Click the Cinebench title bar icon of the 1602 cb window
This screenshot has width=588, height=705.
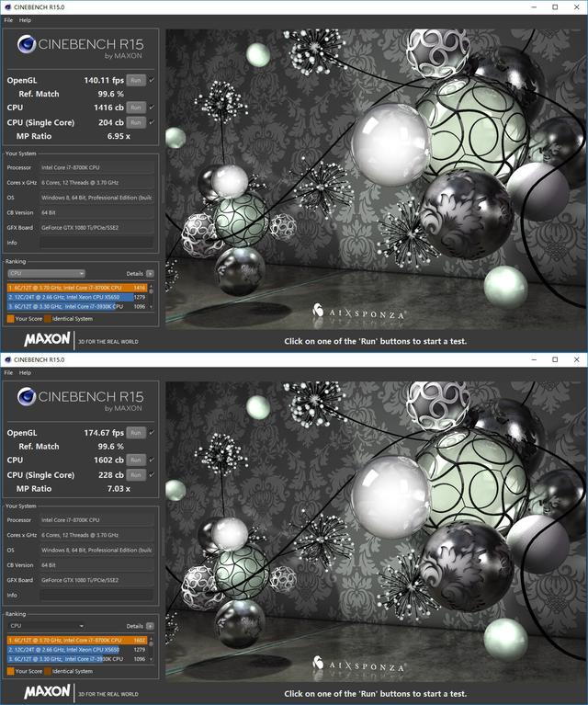pos(7,359)
